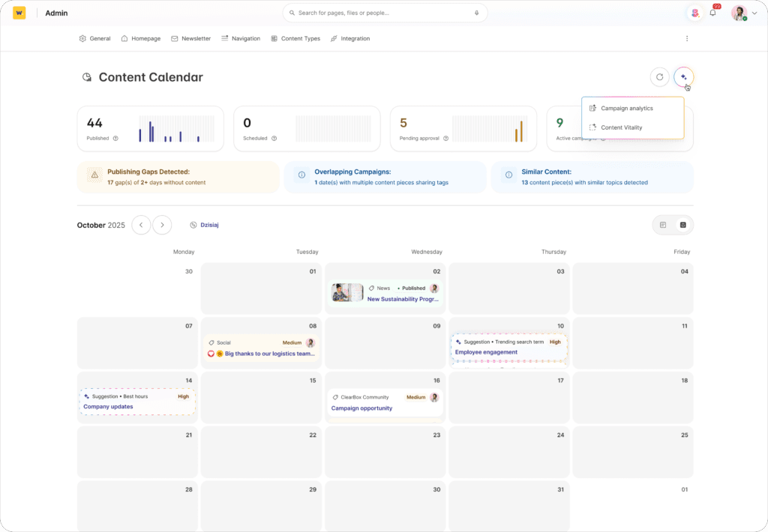Click the refresh icon beside Content Calendar

(x=659, y=76)
